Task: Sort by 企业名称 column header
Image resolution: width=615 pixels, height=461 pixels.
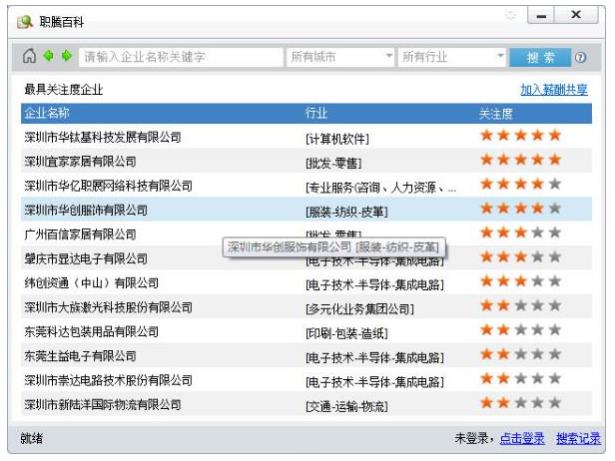Action: (47, 113)
